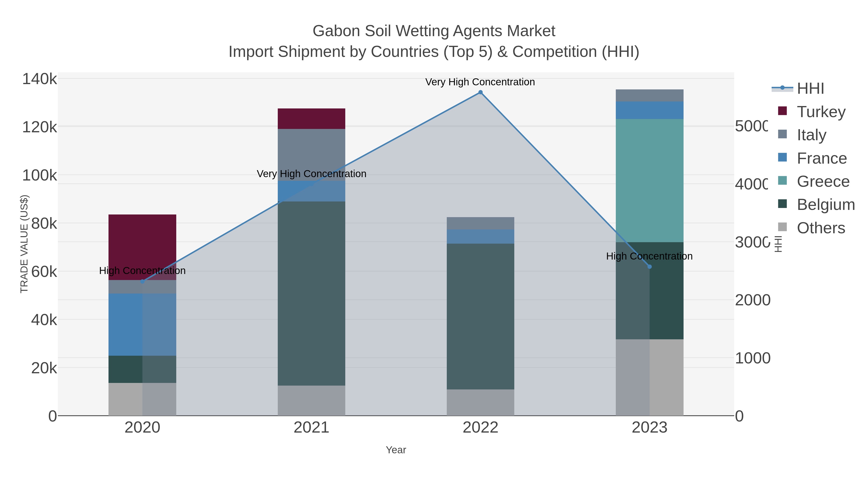Toggle the Greece legend entry
The height and width of the screenshot is (488, 868).
tap(814, 181)
